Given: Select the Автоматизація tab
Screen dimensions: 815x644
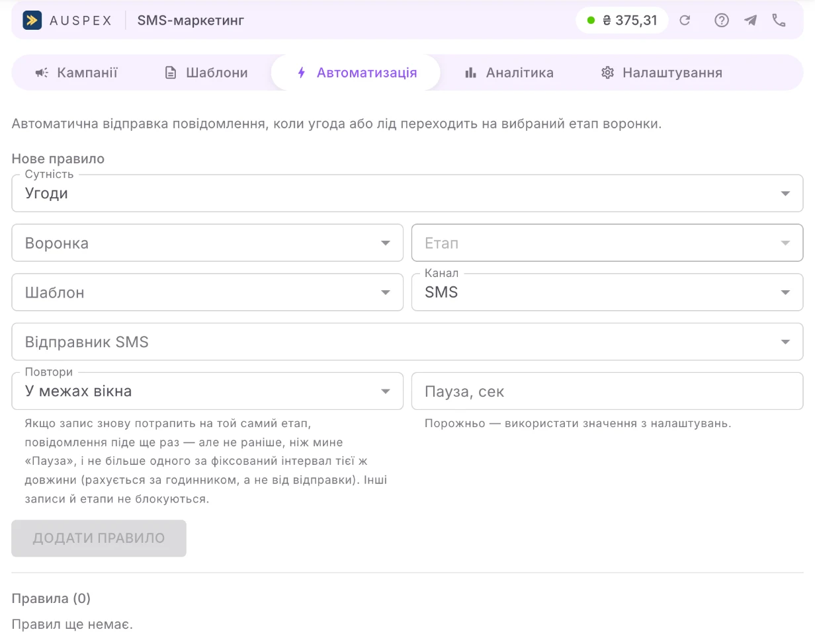Looking at the screenshot, I should pyautogui.click(x=356, y=73).
